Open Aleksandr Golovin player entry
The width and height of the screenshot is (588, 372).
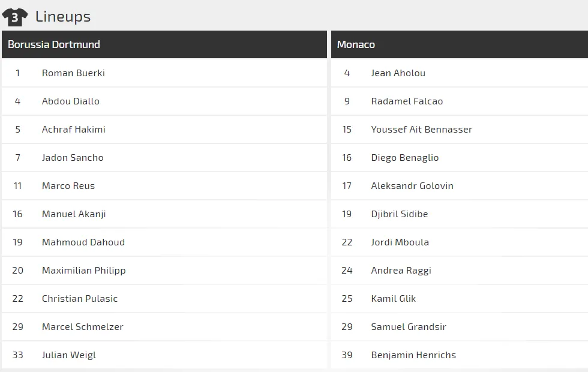(412, 186)
